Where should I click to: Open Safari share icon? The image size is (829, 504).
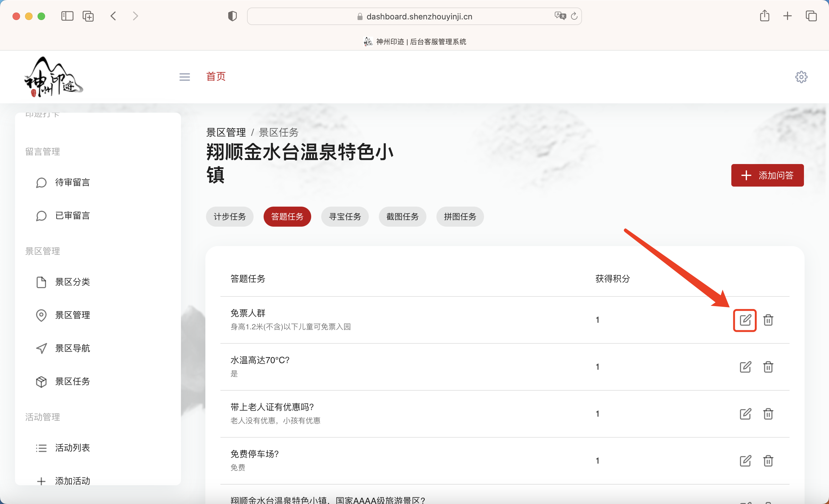point(765,16)
